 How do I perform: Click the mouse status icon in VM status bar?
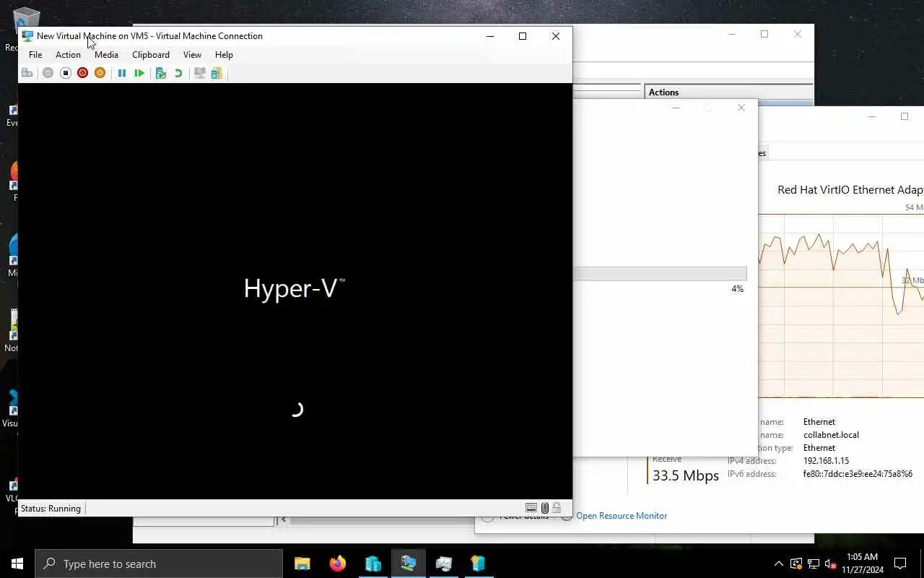(545, 508)
